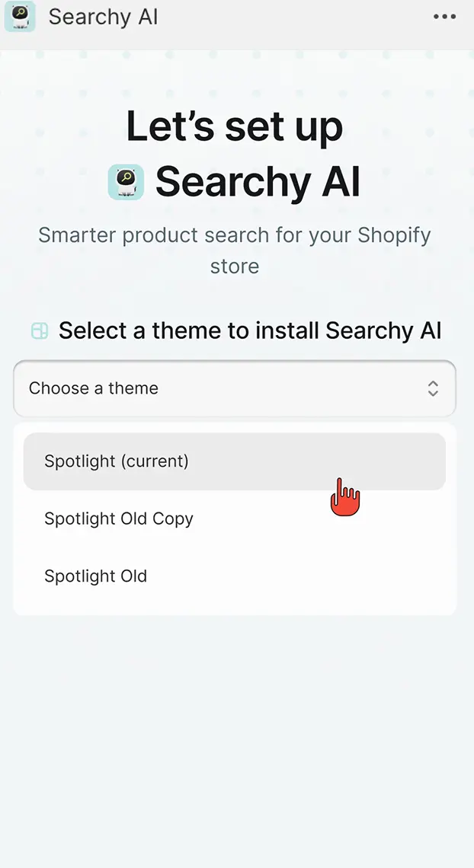Select the Spotlight (current) theme option
Image resolution: width=474 pixels, height=868 pixels.
pyautogui.click(x=235, y=461)
